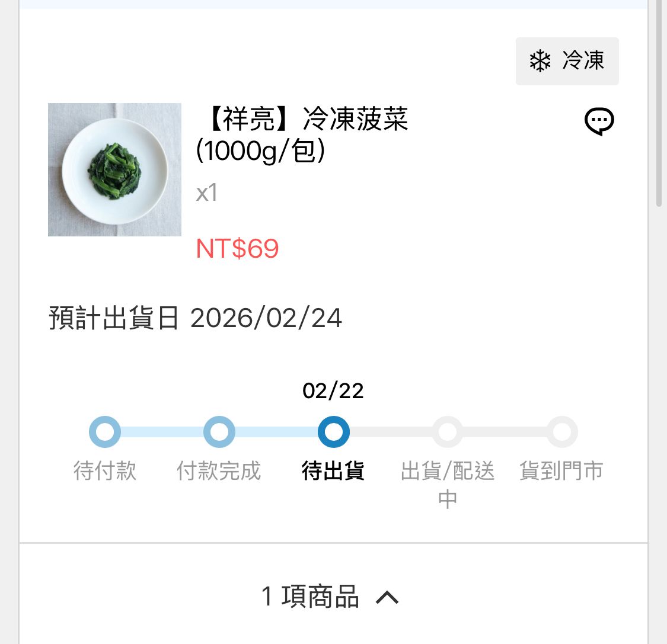Open the frozen spinach product thumbnail
This screenshot has width=667, height=644.
pyautogui.click(x=114, y=169)
